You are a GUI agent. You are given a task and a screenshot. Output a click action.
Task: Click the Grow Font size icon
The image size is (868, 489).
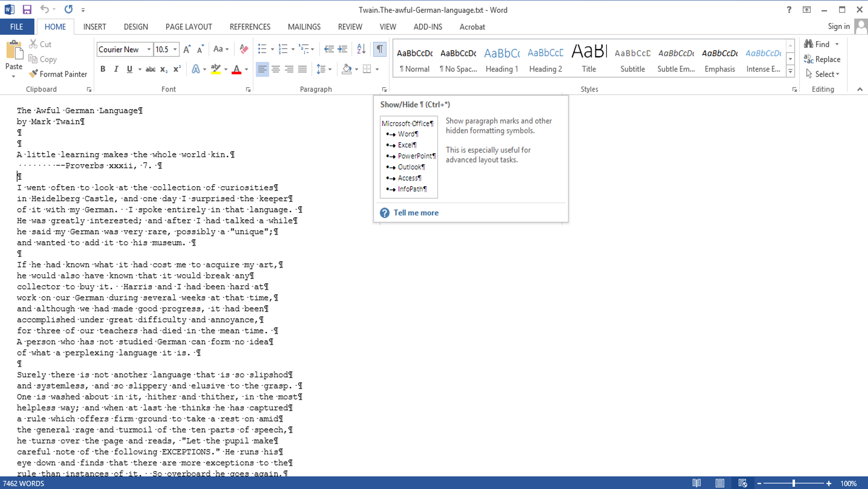187,49
